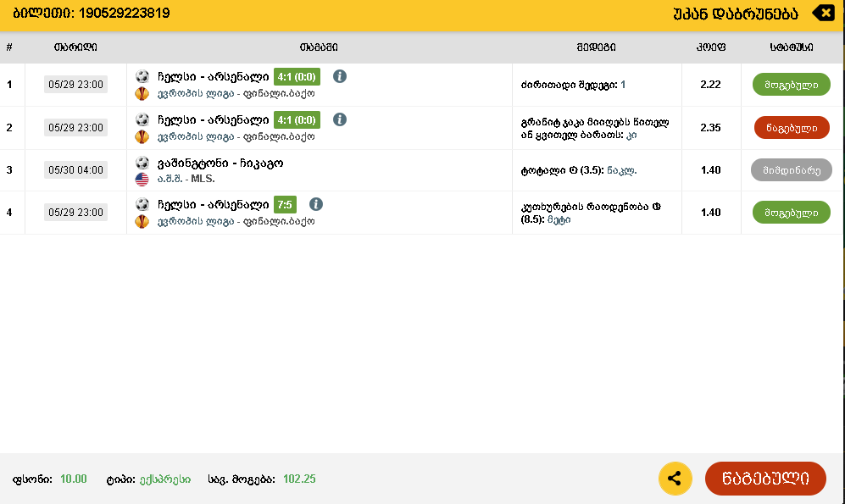Screen dimensions: 845x504
Task: Click the გრანიტ ჯაკა card outcome text
Action: click(x=595, y=129)
